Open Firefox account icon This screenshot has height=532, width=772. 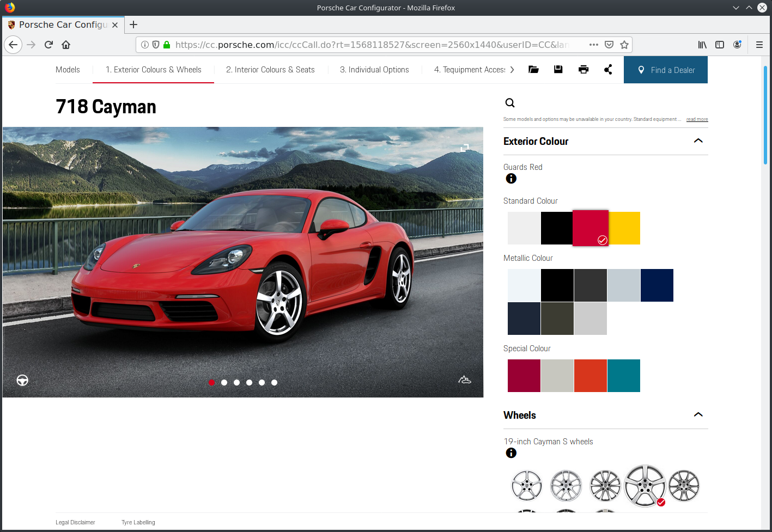(737, 45)
